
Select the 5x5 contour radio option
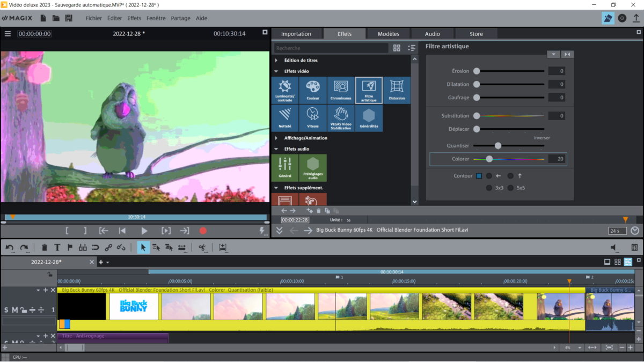coord(510,188)
